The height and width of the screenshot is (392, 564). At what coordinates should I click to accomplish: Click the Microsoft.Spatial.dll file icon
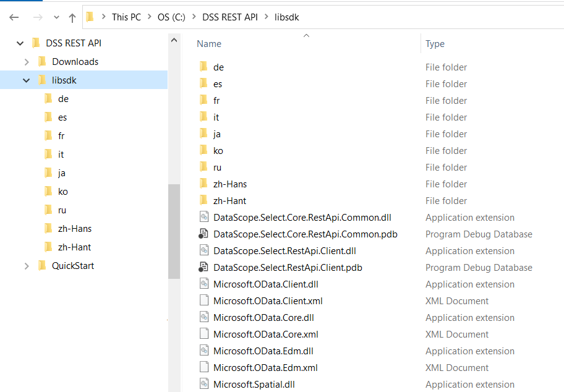(x=204, y=384)
